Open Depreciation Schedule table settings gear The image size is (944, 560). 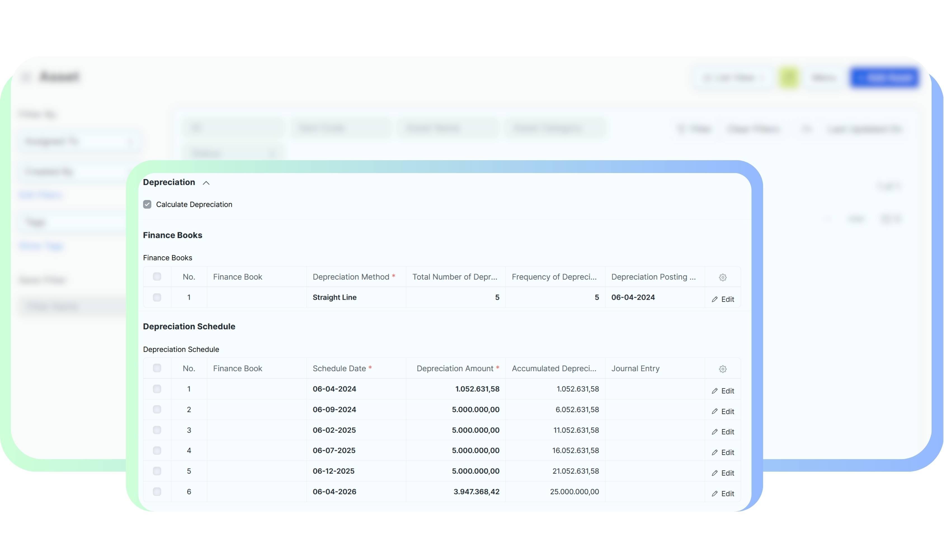[722, 369]
